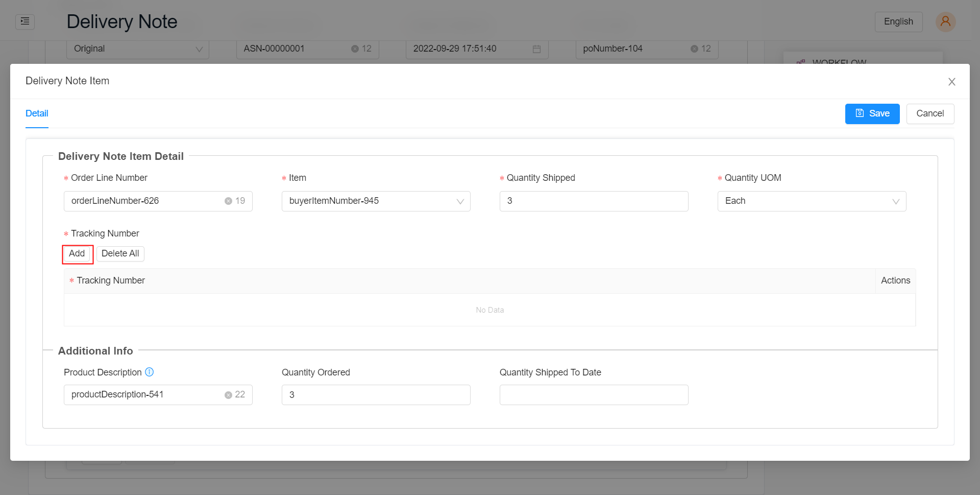Clear the orderLineNumber-626 input
Screen dimensions: 980x495
pyautogui.click(x=228, y=201)
